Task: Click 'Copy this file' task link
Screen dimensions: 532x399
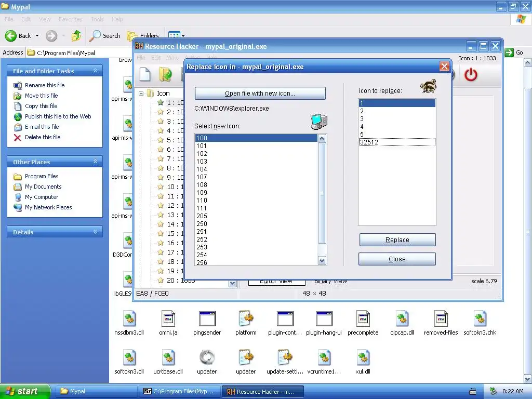Action: pyautogui.click(x=41, y=106)
